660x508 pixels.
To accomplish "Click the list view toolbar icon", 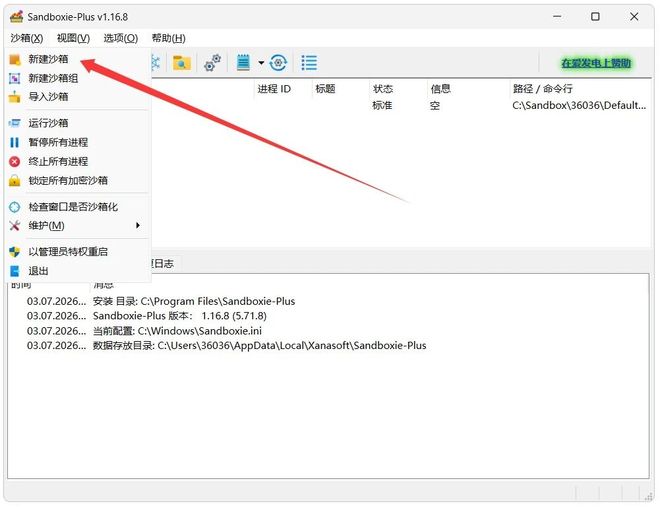I will (x=309, y=63).
